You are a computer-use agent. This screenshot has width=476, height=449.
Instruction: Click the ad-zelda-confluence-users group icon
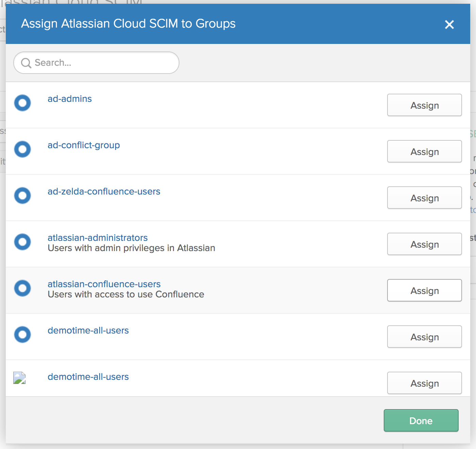coord(22,196)
